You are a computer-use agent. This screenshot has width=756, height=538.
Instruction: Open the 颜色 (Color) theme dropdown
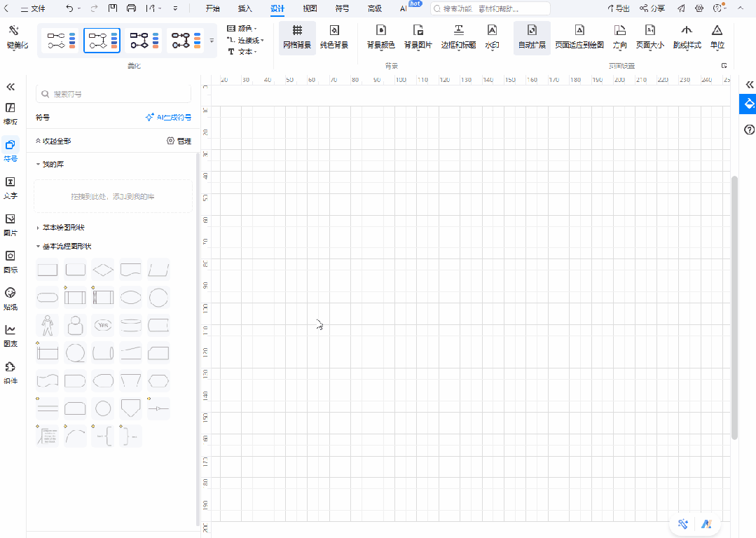tap(242, 28)
